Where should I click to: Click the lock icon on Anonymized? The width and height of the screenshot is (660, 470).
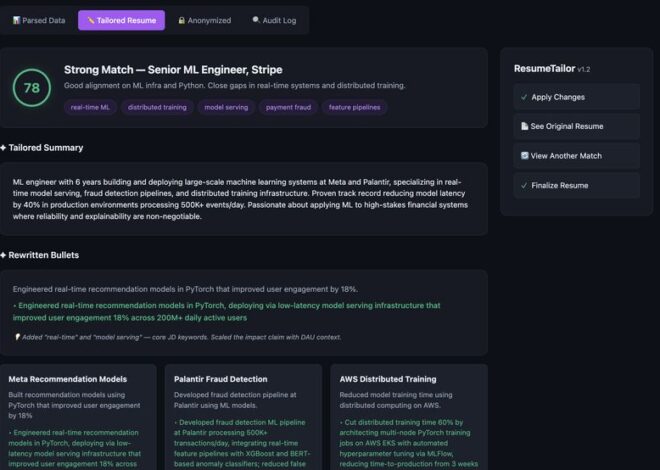click(181, 20)
